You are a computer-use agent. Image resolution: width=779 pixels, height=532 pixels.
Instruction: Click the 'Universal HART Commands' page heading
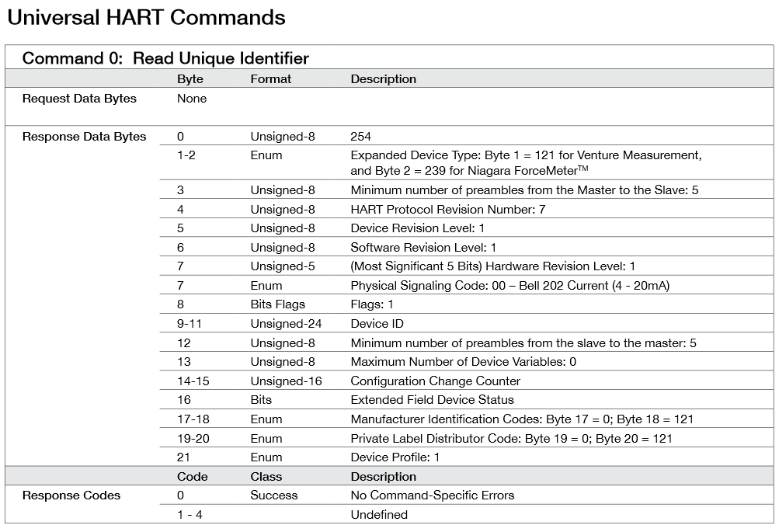coord(146,18)
